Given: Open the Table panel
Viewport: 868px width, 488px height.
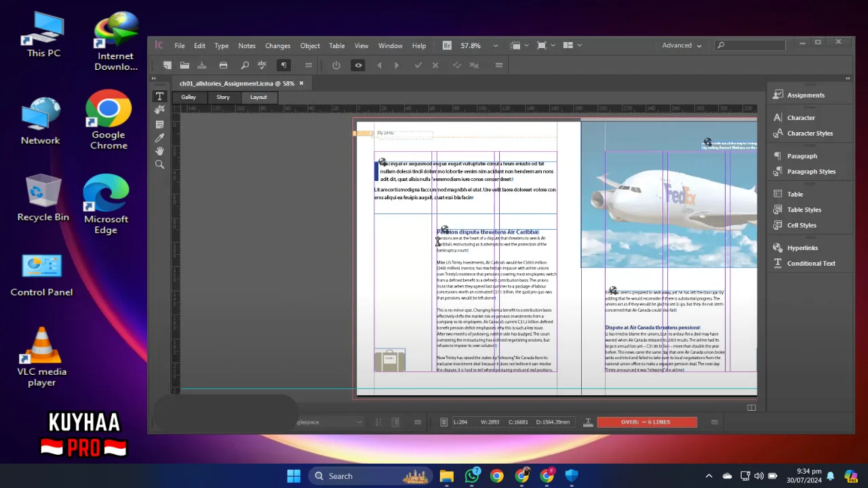Looking at the screenshot, I should [795, 194].
